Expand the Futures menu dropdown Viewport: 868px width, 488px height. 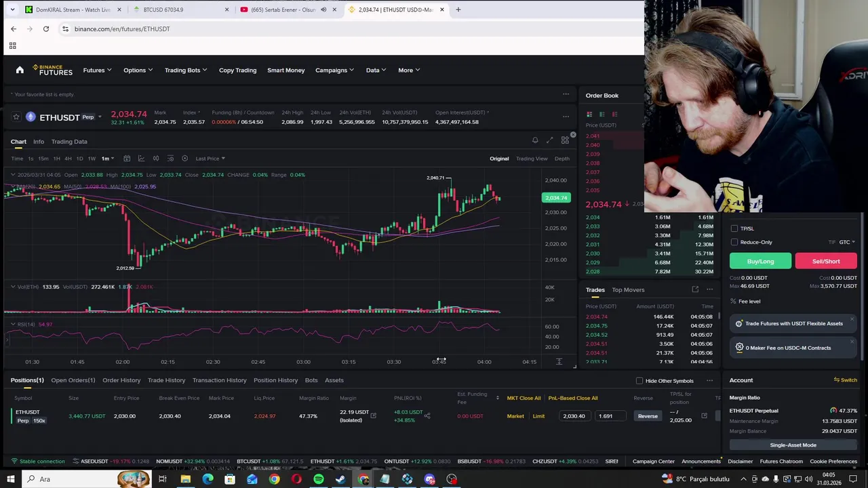click(x=98, y=70)
